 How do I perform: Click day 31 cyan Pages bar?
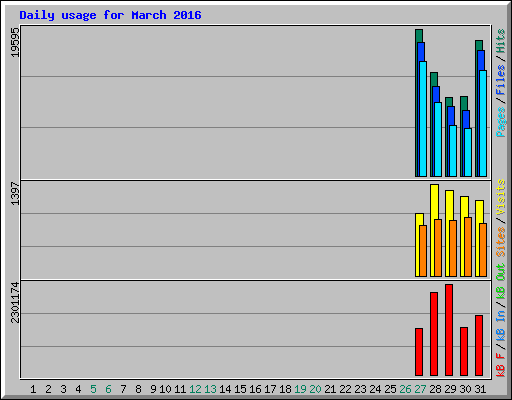[483, 123]
